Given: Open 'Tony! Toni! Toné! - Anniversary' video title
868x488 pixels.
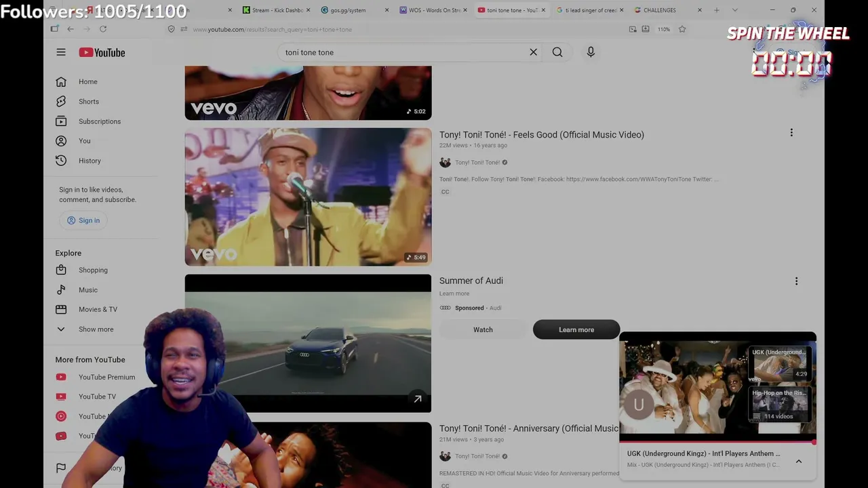Looking at the screenshot, I should click(529, 428).
